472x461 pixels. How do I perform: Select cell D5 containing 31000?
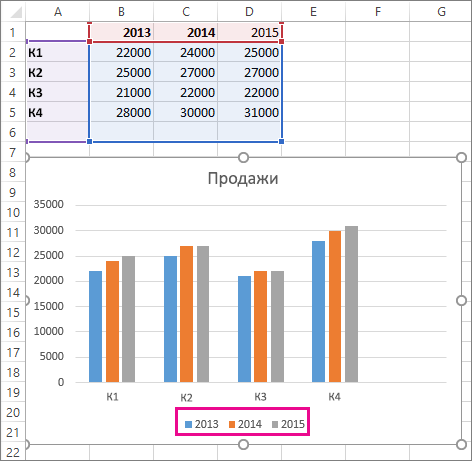[x=249, y=112]
